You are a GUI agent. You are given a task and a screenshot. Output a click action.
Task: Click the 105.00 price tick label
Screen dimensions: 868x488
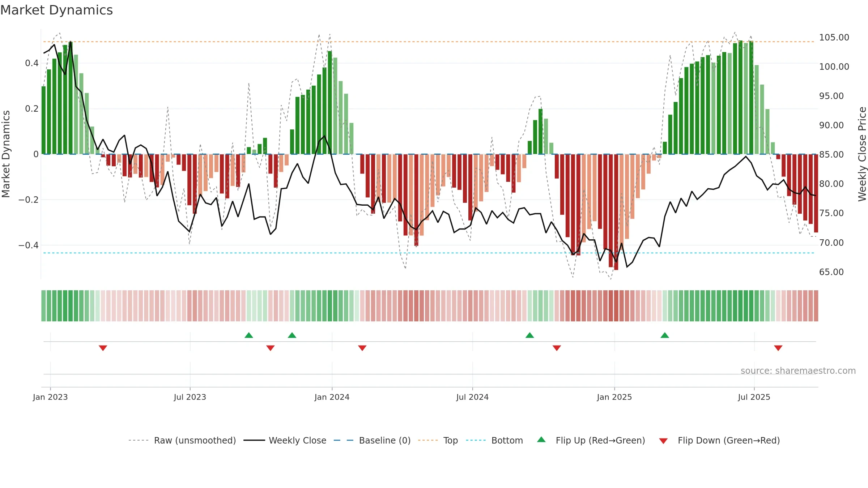[x=834, y=38]
